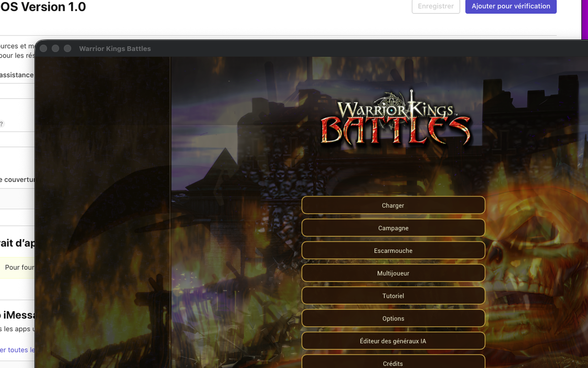Click the question mark help icon in background page
The height and width of the screenshot is (368, 588).
point(1,124)
